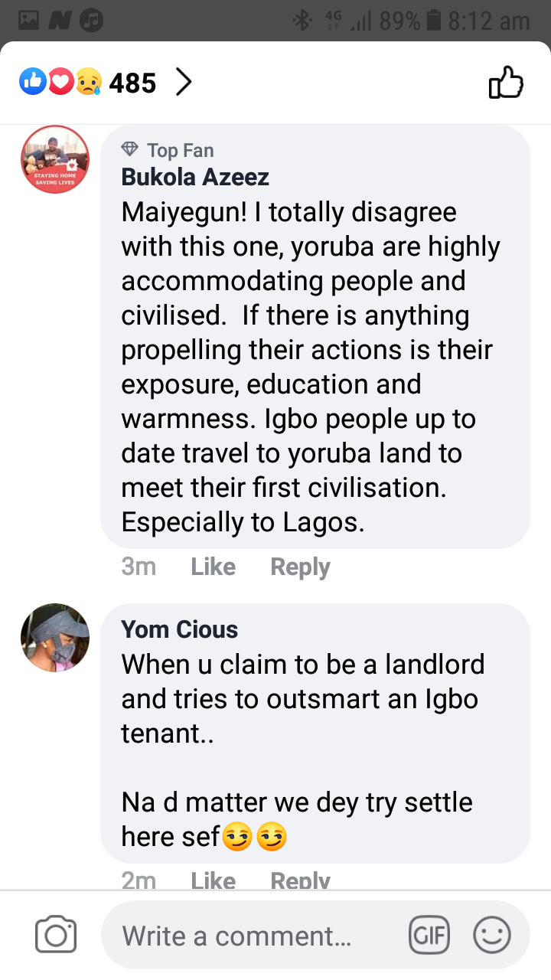Like Bukola Azeez's comment
This screenshot has height=980, width=551.
click(x=213, y=567)
